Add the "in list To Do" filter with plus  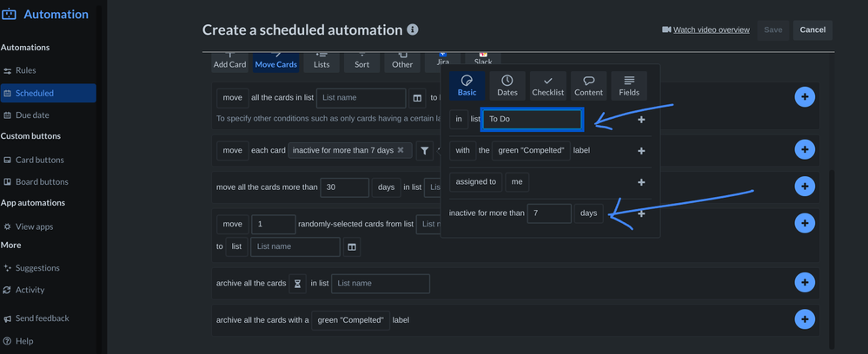(641, 120)
